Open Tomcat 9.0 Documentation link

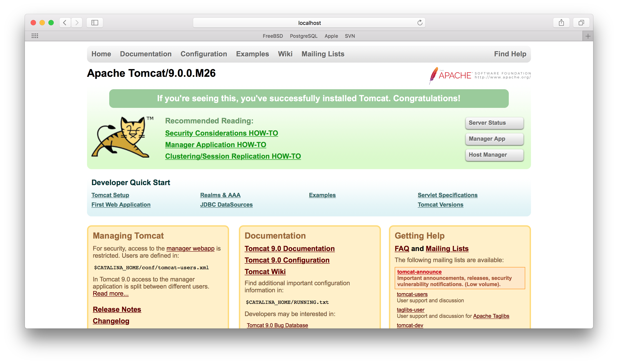(x=289, y=249)
